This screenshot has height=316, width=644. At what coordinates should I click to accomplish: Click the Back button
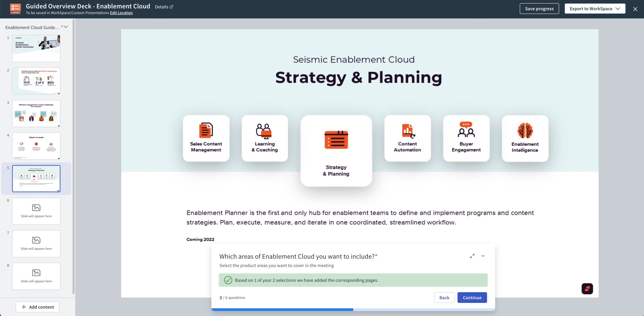[x=444, y=297]
